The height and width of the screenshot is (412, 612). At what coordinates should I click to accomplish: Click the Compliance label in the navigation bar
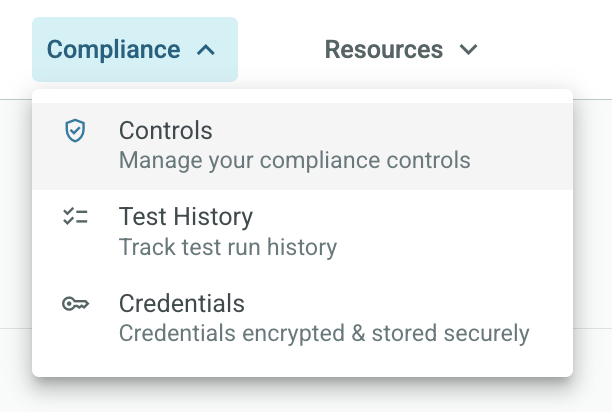click(x=113, y=50)
